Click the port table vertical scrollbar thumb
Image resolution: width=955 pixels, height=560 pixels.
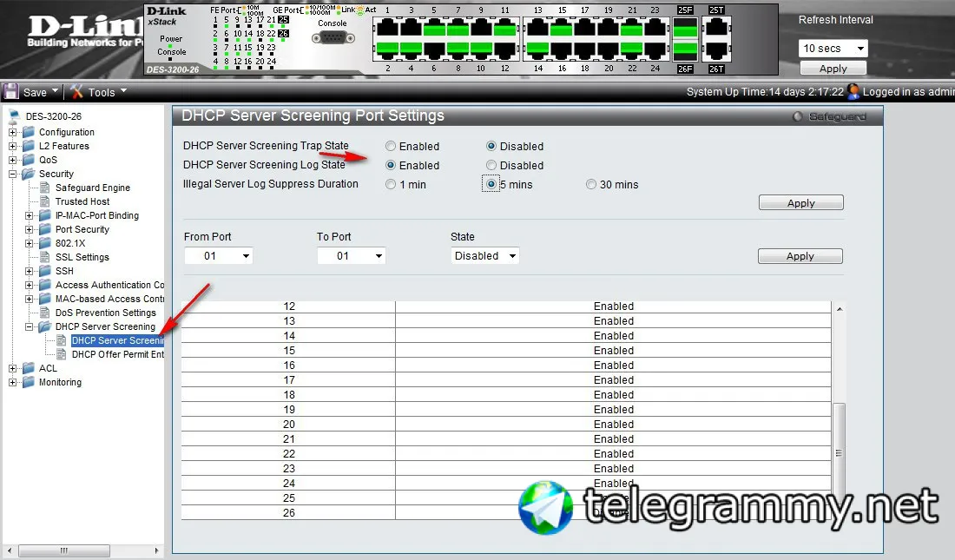839,453
